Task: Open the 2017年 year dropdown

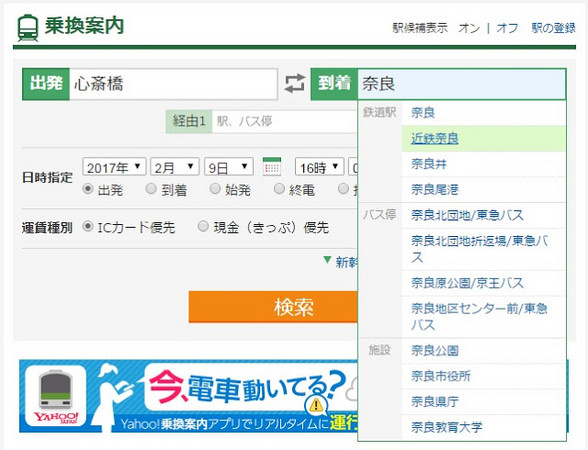Action: (x=114, y=167)
